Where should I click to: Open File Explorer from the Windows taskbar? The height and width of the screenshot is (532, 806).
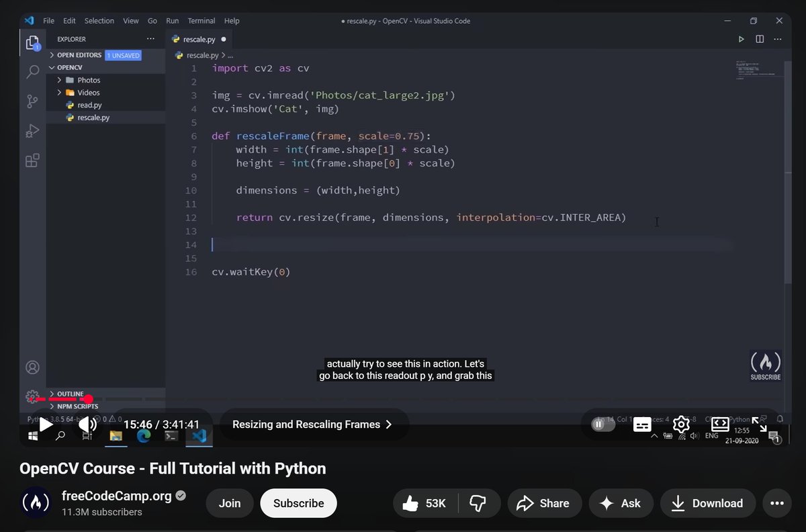point(116,436)
